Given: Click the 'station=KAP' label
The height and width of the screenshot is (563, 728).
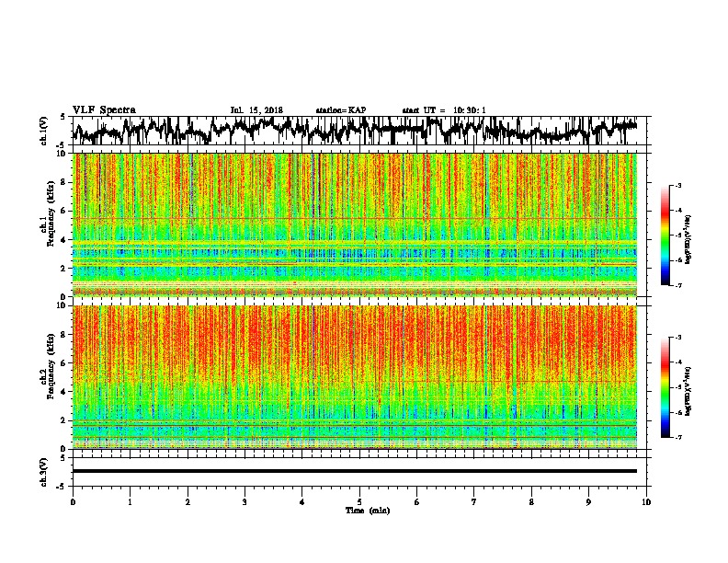Looking at the screenshot, I should coord(341,110).
